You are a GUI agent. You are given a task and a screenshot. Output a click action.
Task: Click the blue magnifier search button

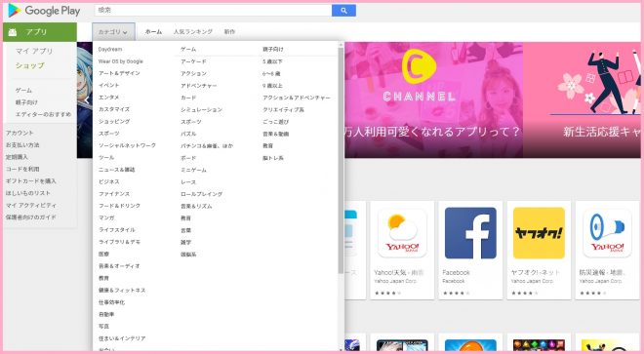[343, 11]
